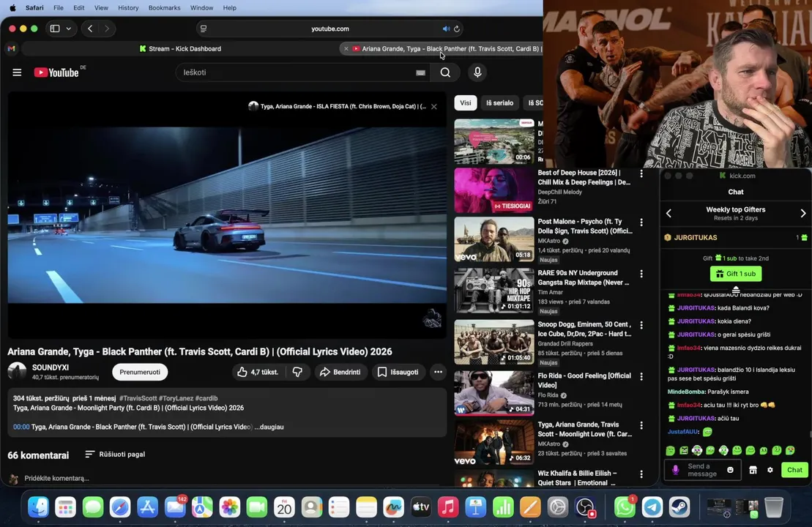Open Rūšiuoti pagal sort comments menu
This screenshot has width=812, height=527.
tap(115, 454)
